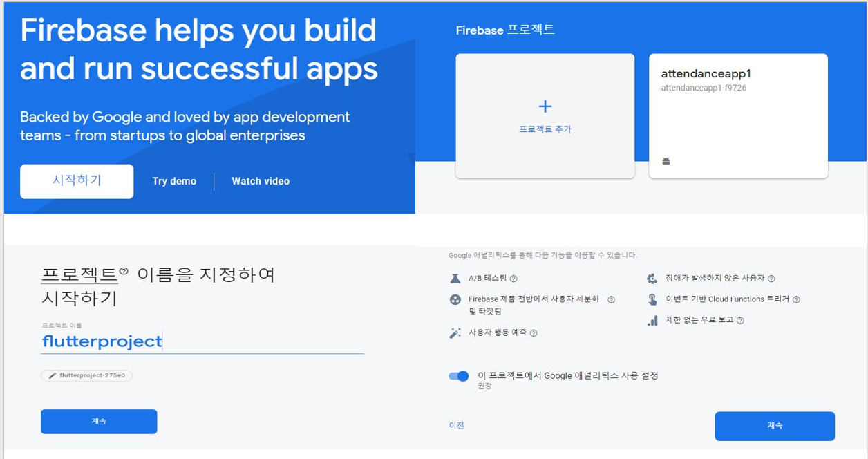Open the Try demo link
Viewport: 868px width, 459px height.
(x=174, y=181)
